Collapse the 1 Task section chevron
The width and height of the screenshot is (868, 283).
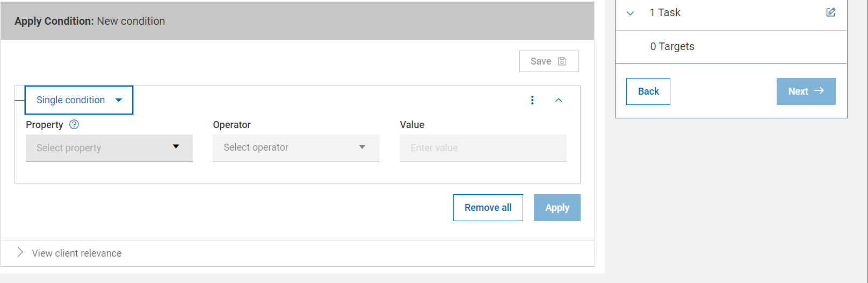click(x=631, y=13)
